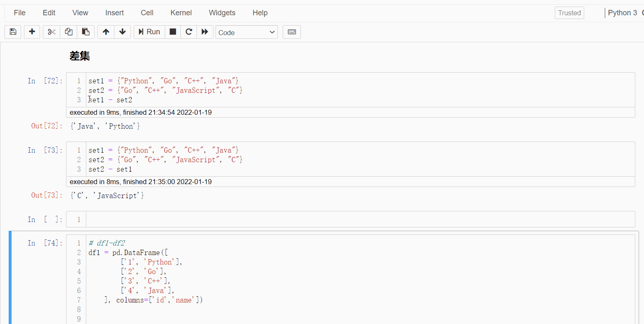The height and width of the screenshot is (324, 644).
Task: Open the Code cell type dropdown
Action: 246,32
